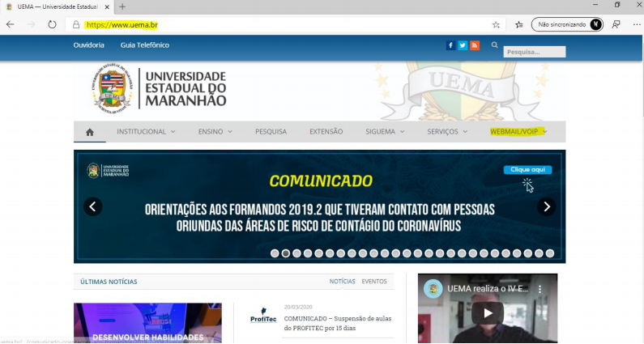Play the UEMA YouTube video

coord(488,313)
